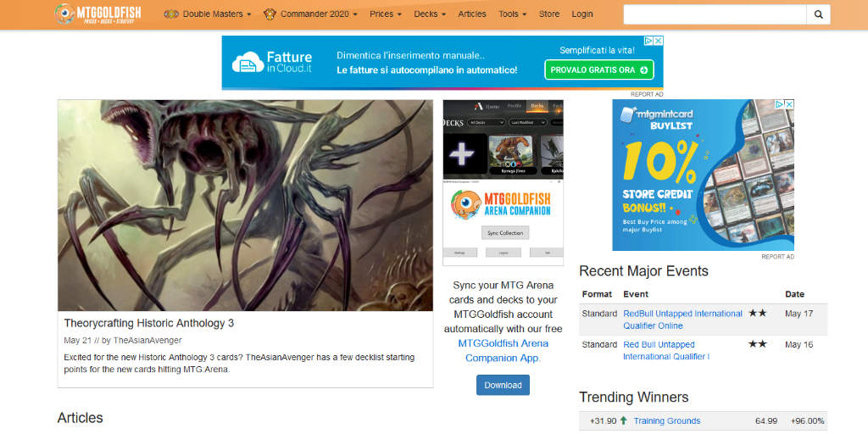
Task: Click the Articles section heading
Action: click(81, 417)
